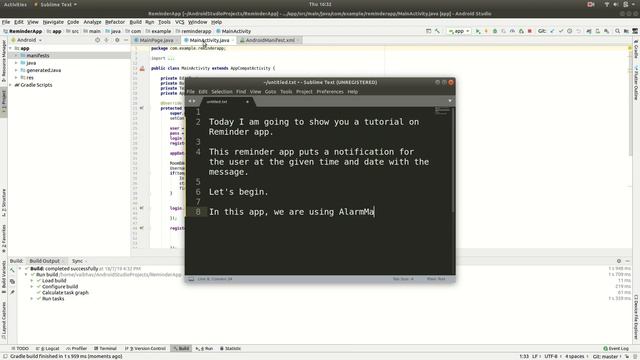
Task: Click the red Stop button in Android Studio toolbar
Action: tap(530, 31)
